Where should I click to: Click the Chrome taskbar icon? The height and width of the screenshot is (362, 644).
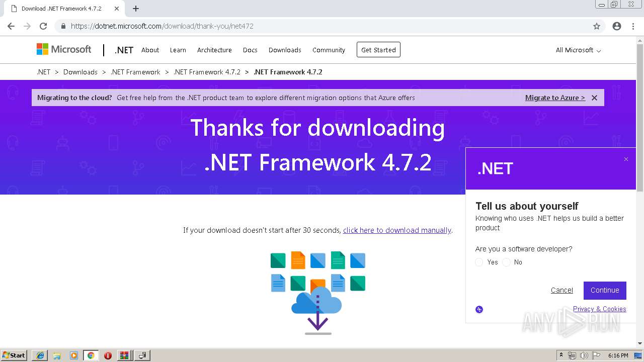91,355
